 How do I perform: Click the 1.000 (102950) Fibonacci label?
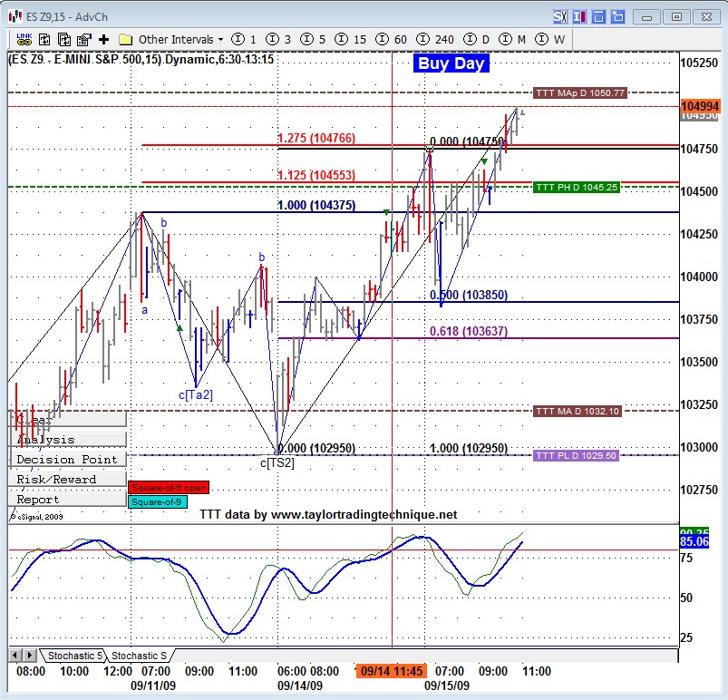(x=469, y=448)
